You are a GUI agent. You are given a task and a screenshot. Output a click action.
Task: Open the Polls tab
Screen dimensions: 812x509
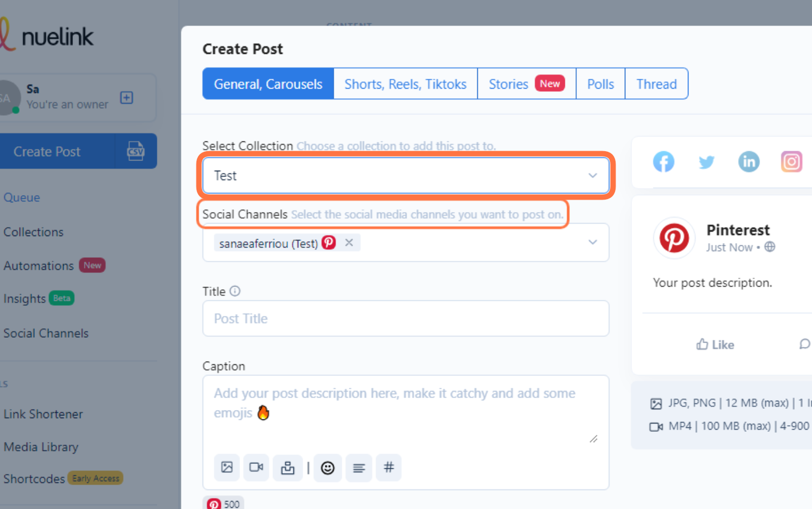click(600, 83)
